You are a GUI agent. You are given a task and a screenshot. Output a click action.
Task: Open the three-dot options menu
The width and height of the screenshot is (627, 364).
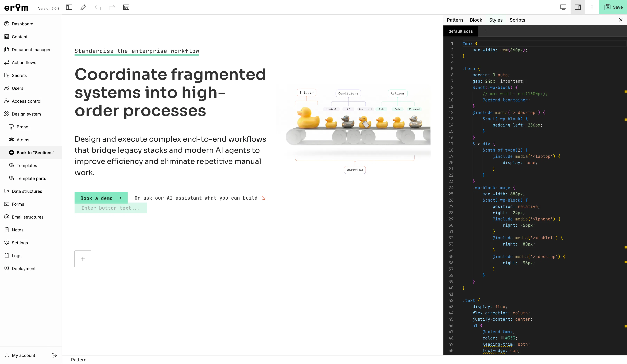(x=592, y=7)
